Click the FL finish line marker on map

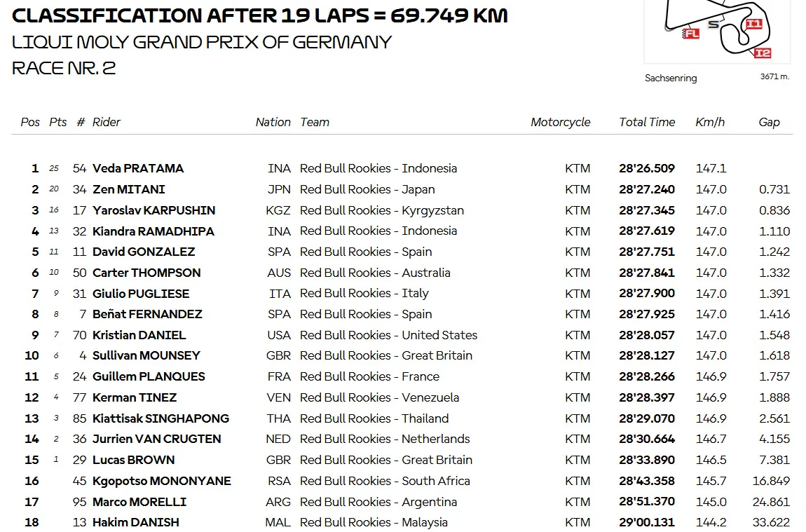691,34
